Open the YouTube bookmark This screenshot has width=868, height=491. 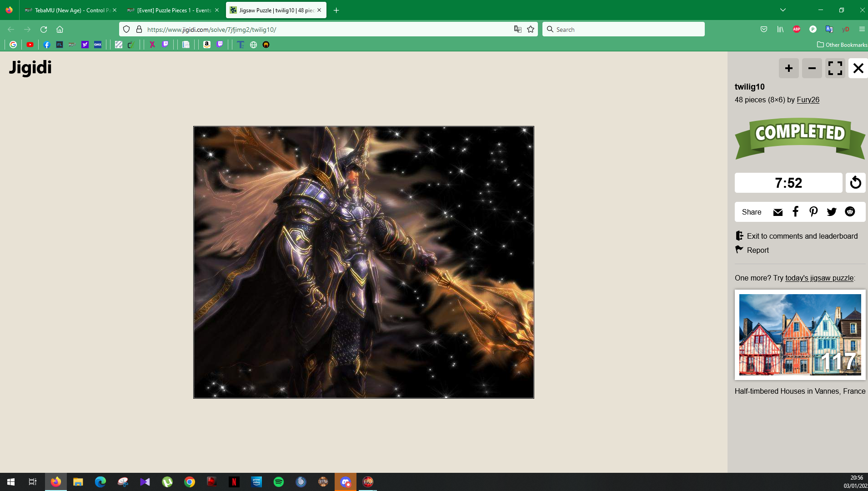pos(30,45)
